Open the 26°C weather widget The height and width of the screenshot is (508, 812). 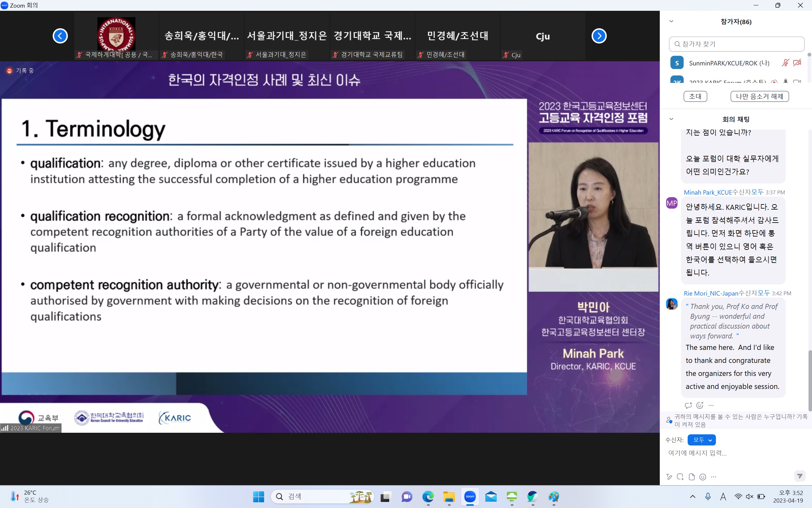pos(29,497)
